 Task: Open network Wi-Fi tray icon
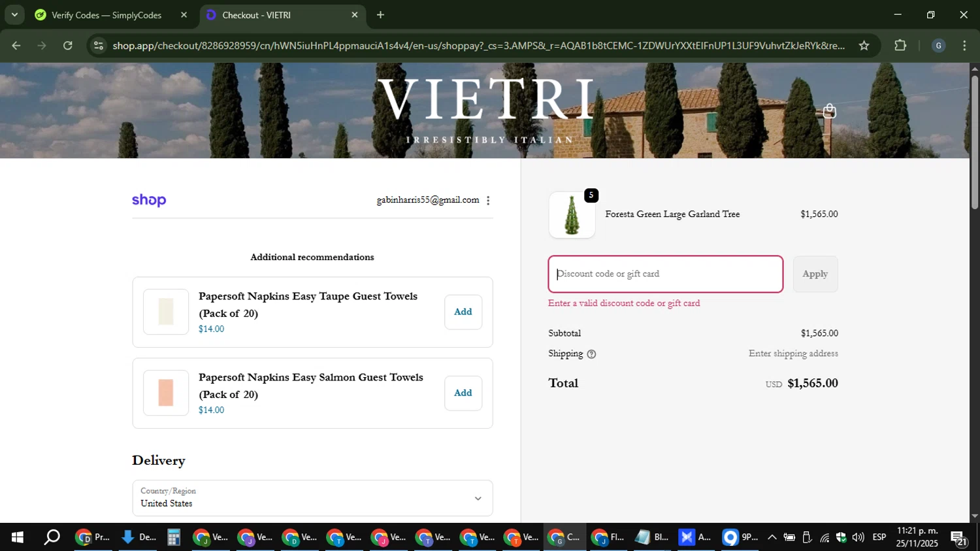[825, 537]
